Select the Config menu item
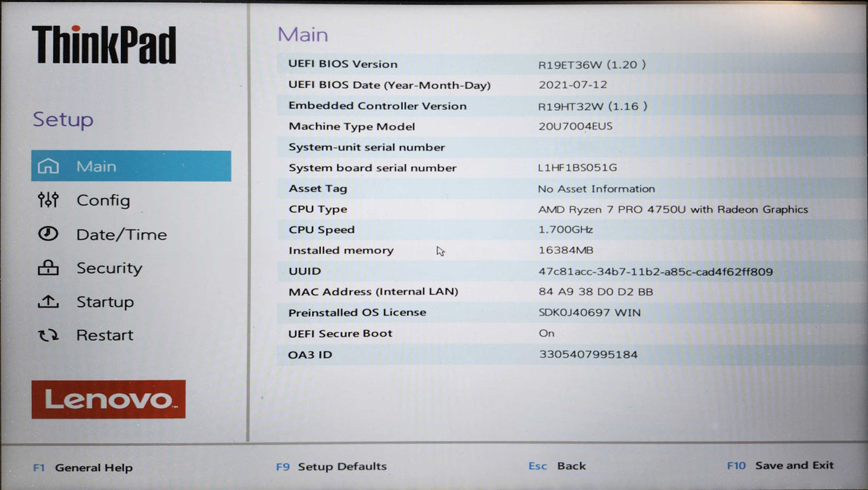Screen dimensions: 868x490 pyautogui.click(x=102, y=200)
